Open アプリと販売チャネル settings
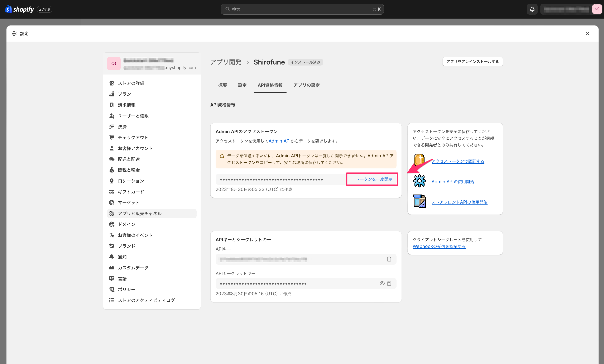604x364 pixels. click(152, 214)
